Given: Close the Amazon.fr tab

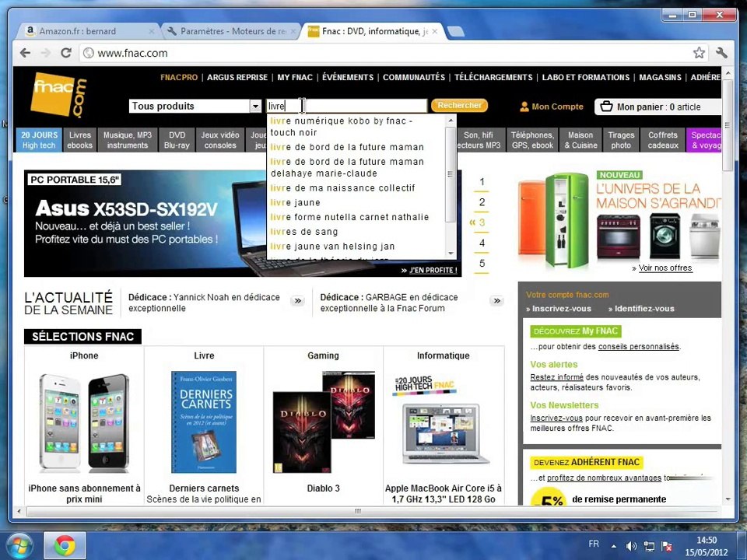Looking at the screenshot, I should pos(151,31).
